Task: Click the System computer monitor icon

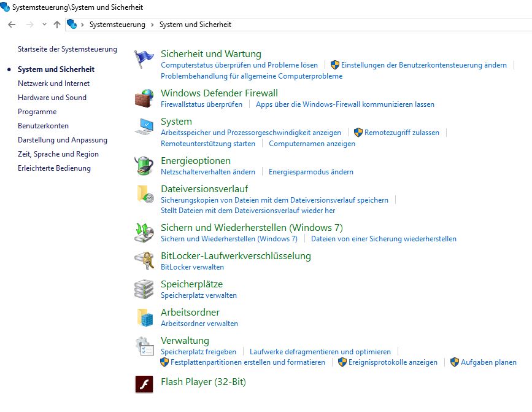Action: tap(144, 126)
